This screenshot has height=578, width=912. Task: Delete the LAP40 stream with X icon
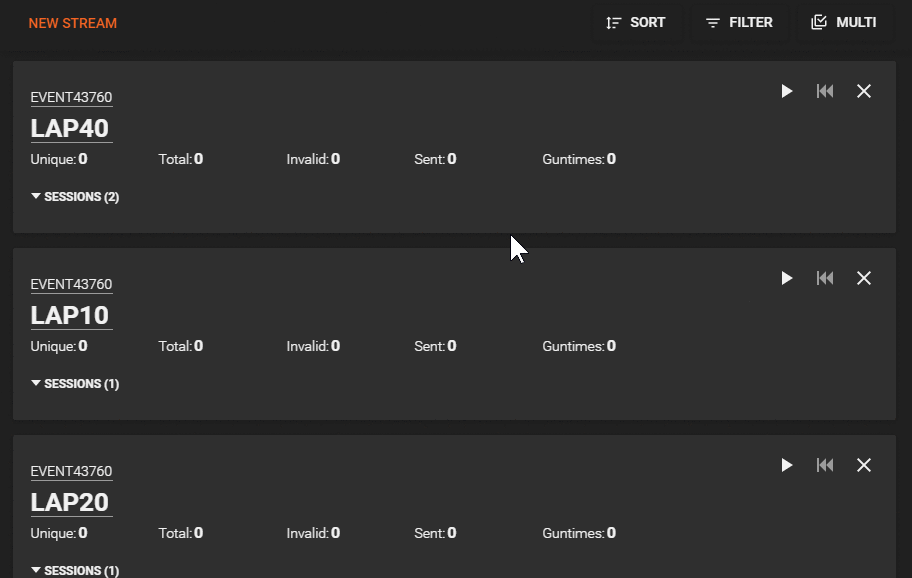point(864,91)
